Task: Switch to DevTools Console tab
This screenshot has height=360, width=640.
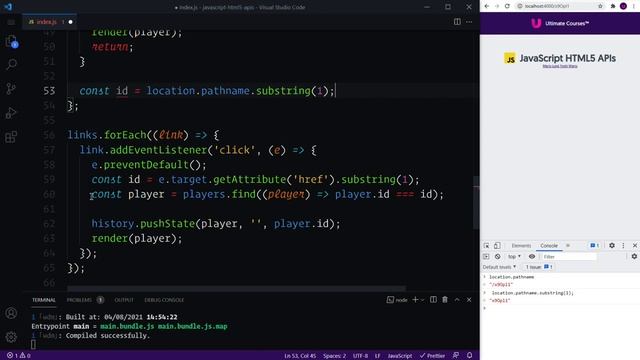Action: (x=549, y=246)
